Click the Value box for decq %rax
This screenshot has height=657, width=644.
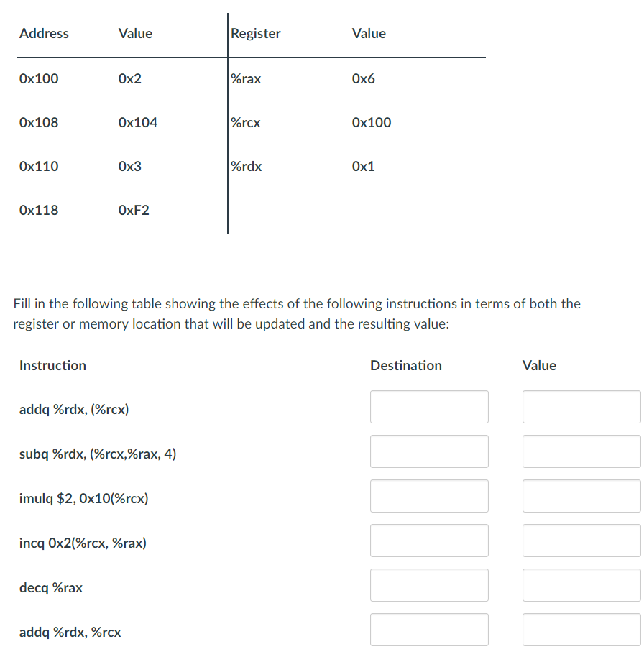coord(581,585)
